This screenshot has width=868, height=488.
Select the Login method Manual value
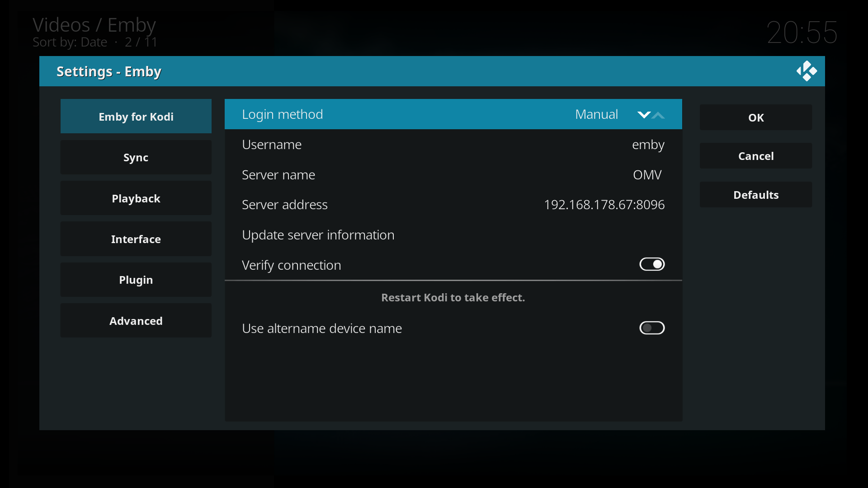[596, 114]
